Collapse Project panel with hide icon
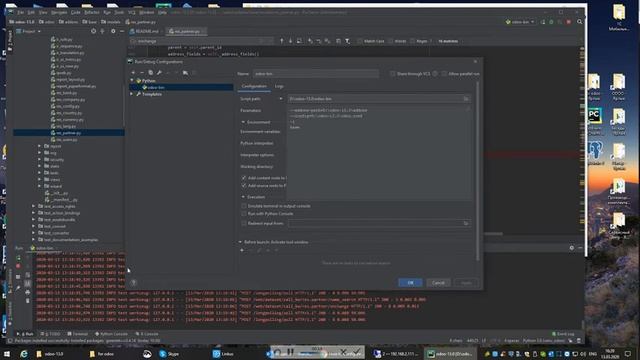Screen dimensions: 640x360 122,31
